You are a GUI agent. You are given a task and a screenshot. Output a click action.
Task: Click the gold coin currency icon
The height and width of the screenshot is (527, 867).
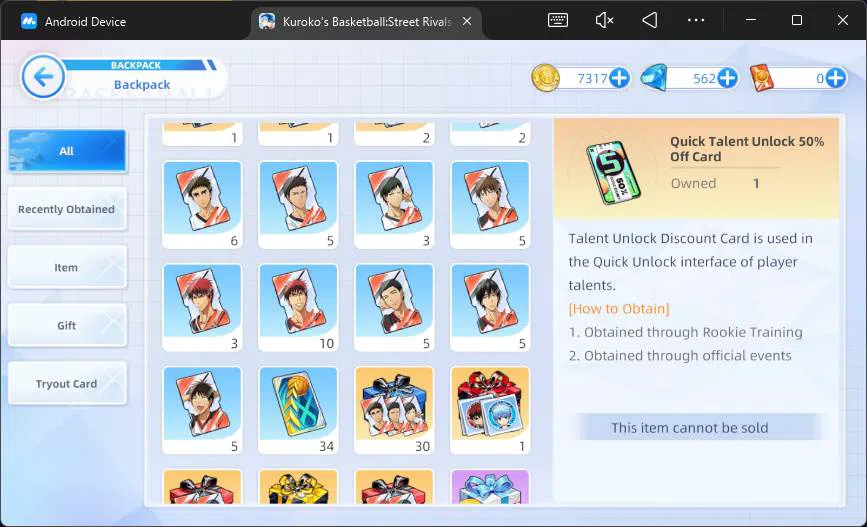click(545, 77)
